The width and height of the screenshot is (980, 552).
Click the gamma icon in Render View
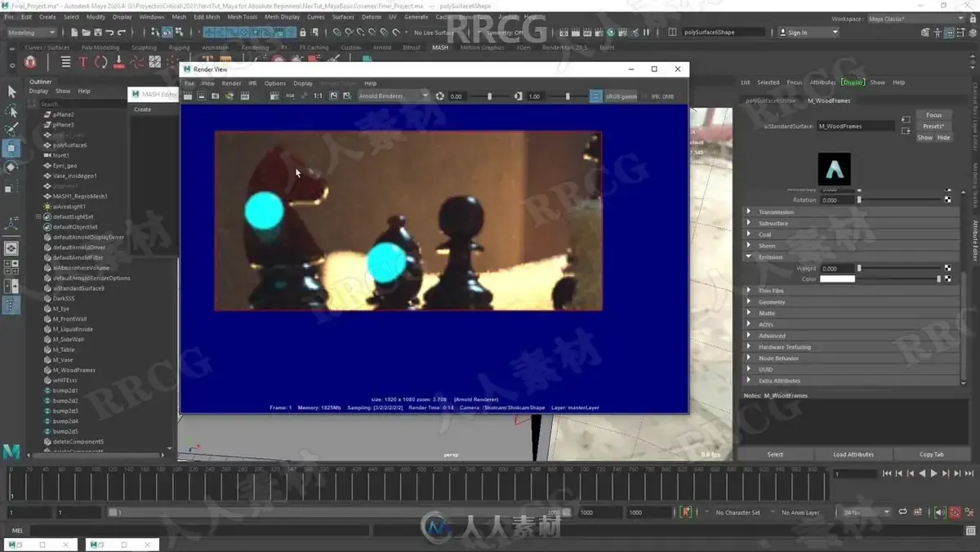pyautogui.click(x=518, y=96)
